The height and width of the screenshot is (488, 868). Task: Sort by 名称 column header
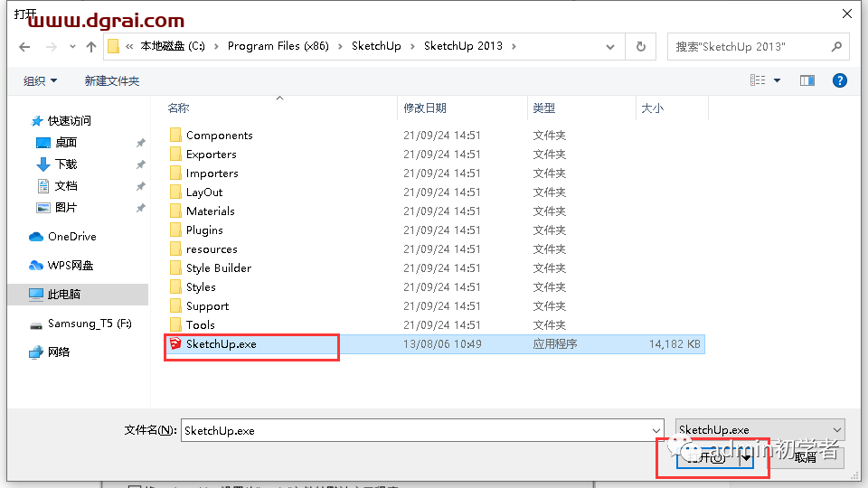tap(178, 108)
